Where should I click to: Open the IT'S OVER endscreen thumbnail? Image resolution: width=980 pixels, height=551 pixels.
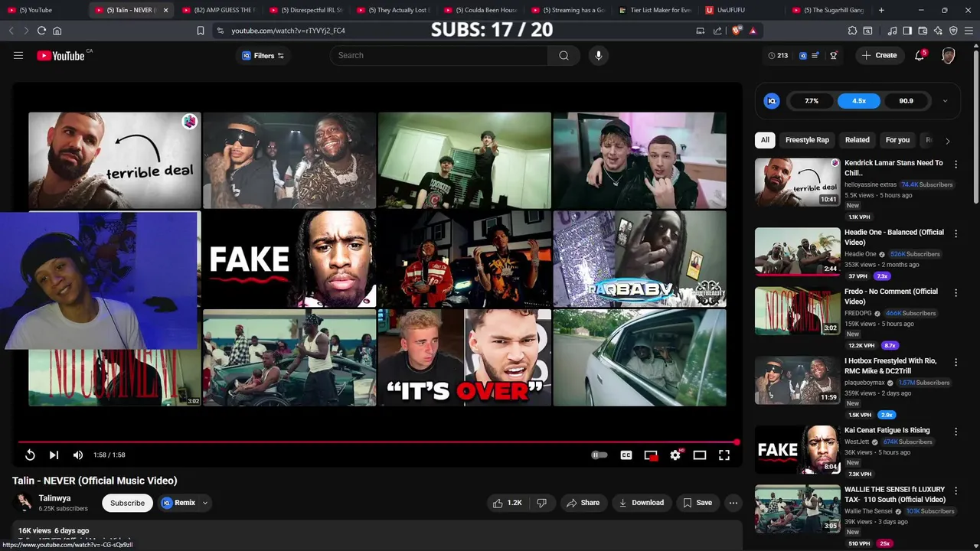[x=465, y=357]
